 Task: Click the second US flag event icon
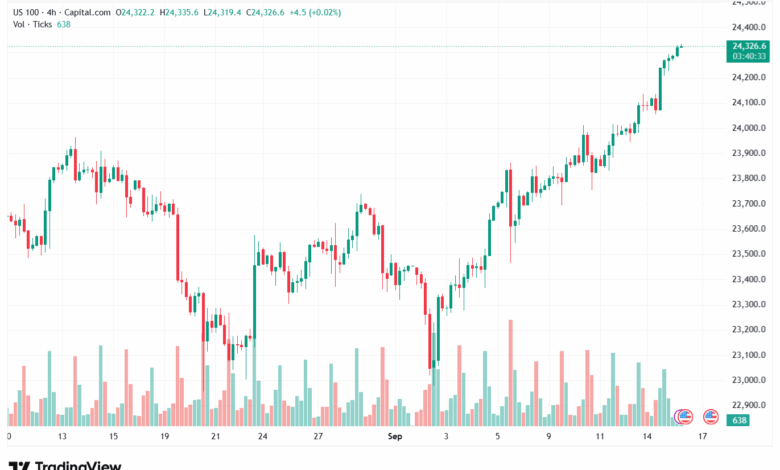pos(711,415)
